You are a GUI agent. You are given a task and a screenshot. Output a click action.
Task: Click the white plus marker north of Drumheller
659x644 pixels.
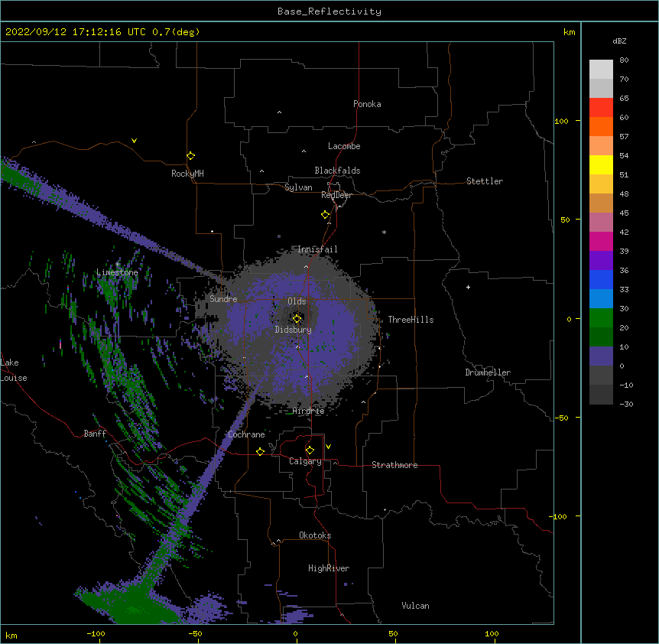click(468, 287)
